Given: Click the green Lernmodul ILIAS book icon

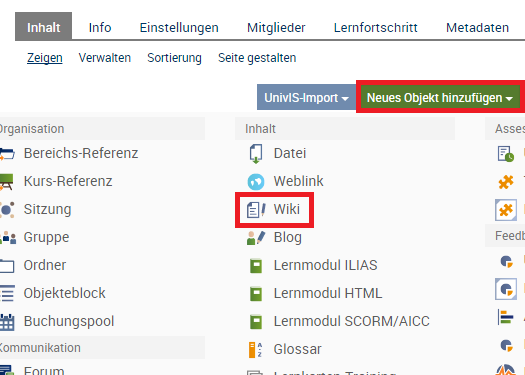Looking at the screenshot, I should pos(256,266).
